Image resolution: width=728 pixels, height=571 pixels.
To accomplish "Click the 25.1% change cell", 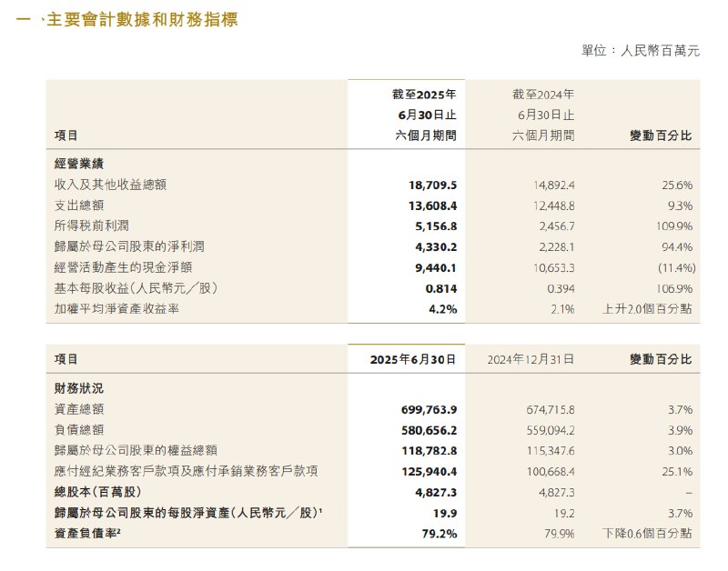I will pyautogui.click(x=677, y=471).
